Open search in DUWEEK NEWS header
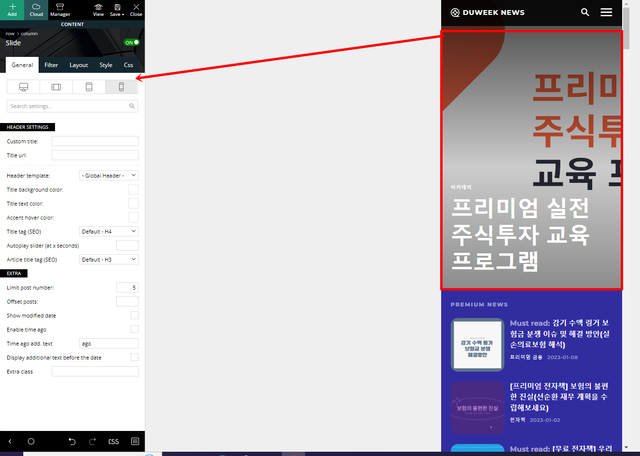Screen dimensions: 640x456 [x=585, y=12]
